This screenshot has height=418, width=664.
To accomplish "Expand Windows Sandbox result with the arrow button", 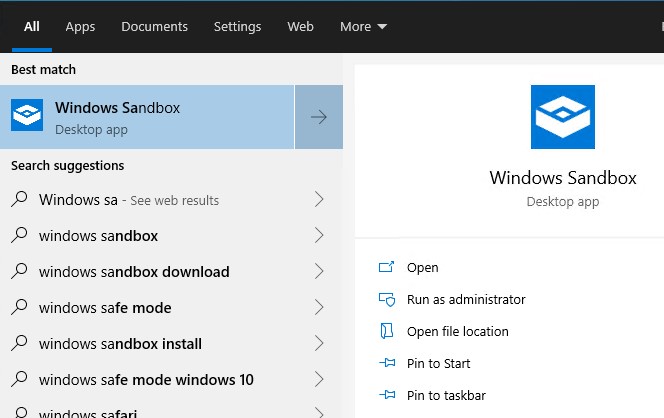I will tap(319, 117).
